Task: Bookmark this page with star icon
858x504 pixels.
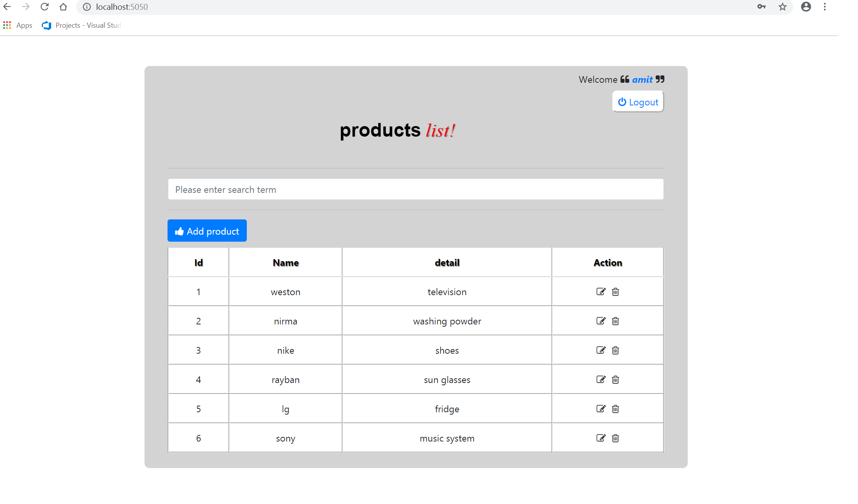Action: [782, 7]
